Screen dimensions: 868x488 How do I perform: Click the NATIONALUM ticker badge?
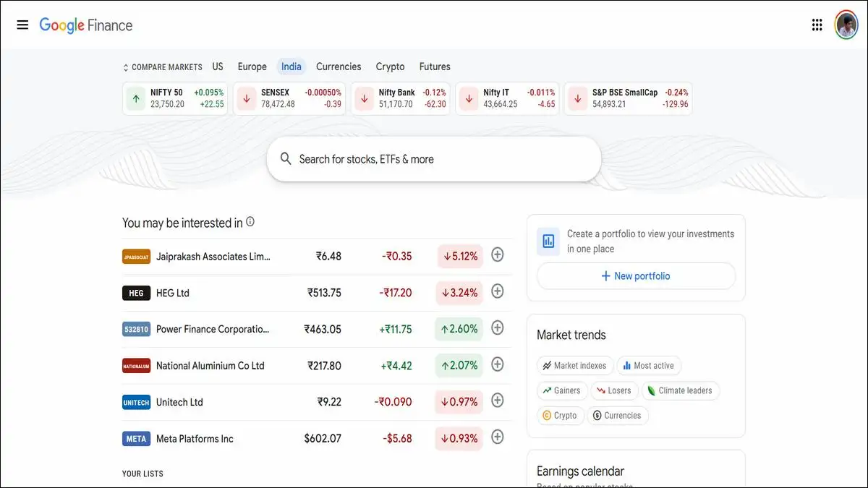[x=136, y=366]
